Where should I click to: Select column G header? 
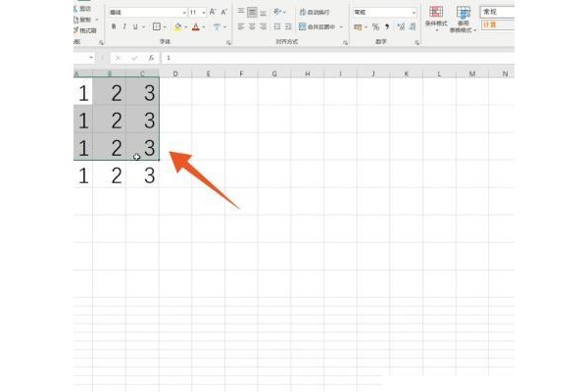[x=274, y=73]
